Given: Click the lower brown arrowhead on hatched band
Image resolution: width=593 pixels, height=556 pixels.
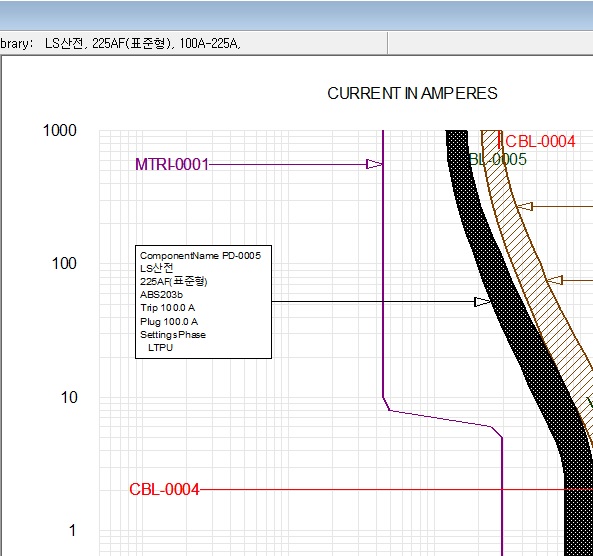Looking at the screenshot, I should point(554,280).
